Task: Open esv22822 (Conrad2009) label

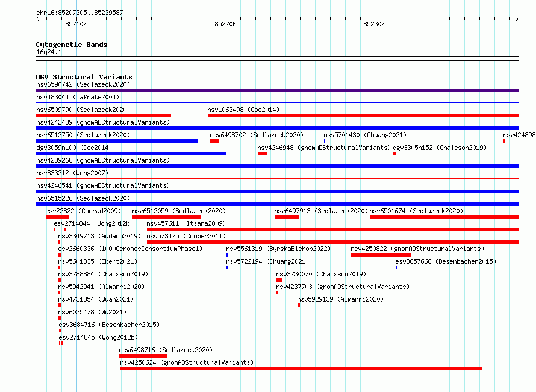Action: click(83, 211)
